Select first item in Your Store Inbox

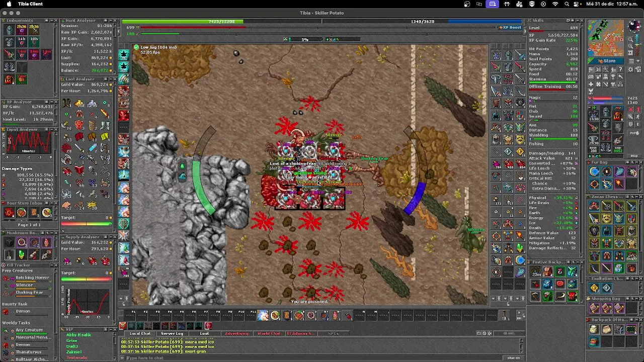[9, 213]
